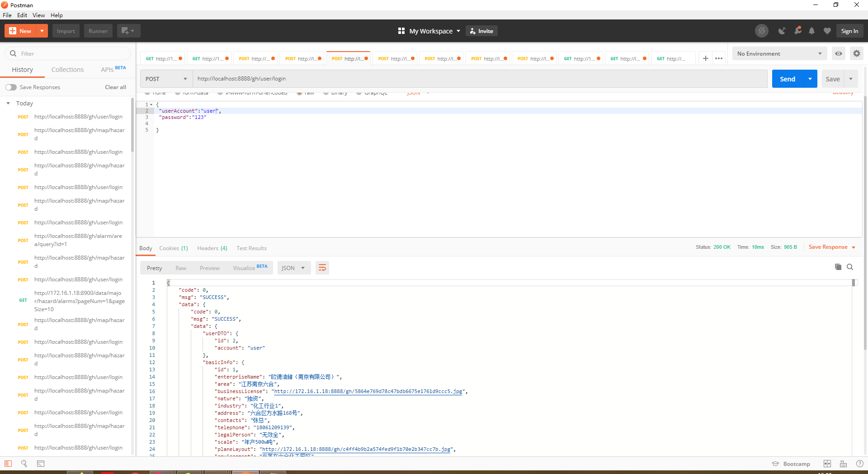This screenshot has width=868, height=474.
Task: Open the capture requests satellite icon
Action: tap(782, 31)
